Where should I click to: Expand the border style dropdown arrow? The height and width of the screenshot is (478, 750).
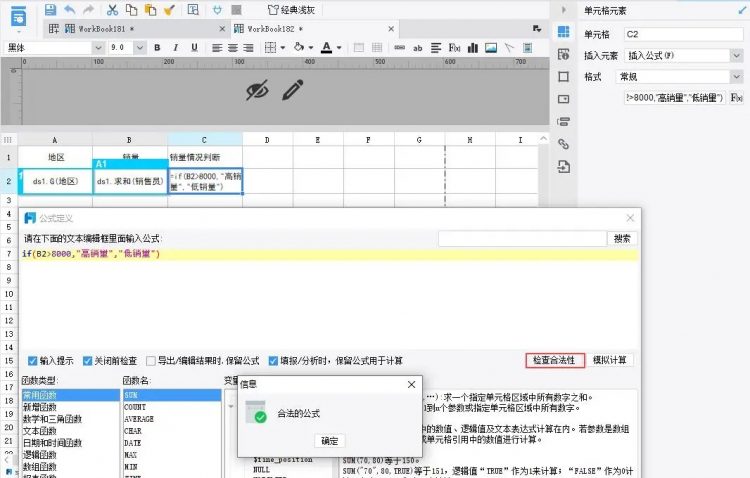283,48
